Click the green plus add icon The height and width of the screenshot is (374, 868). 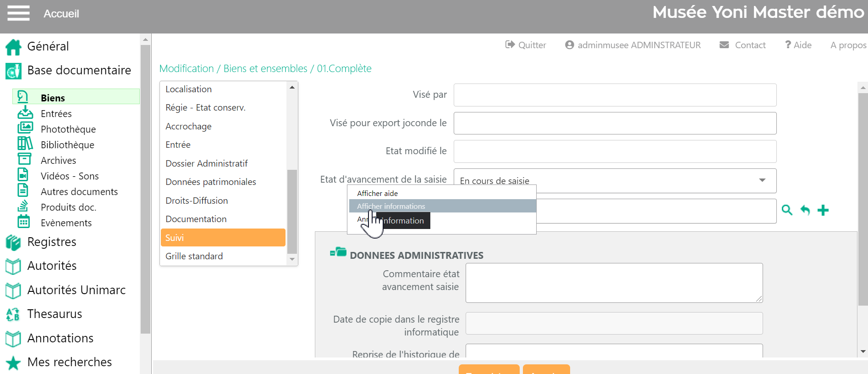coord(823,210)
